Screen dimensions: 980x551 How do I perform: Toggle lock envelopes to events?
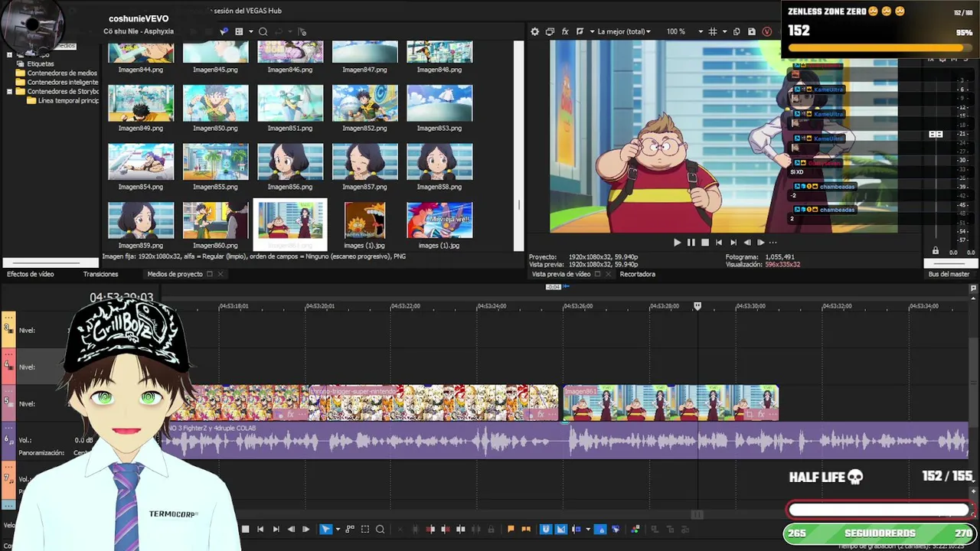tap(600, 529)
